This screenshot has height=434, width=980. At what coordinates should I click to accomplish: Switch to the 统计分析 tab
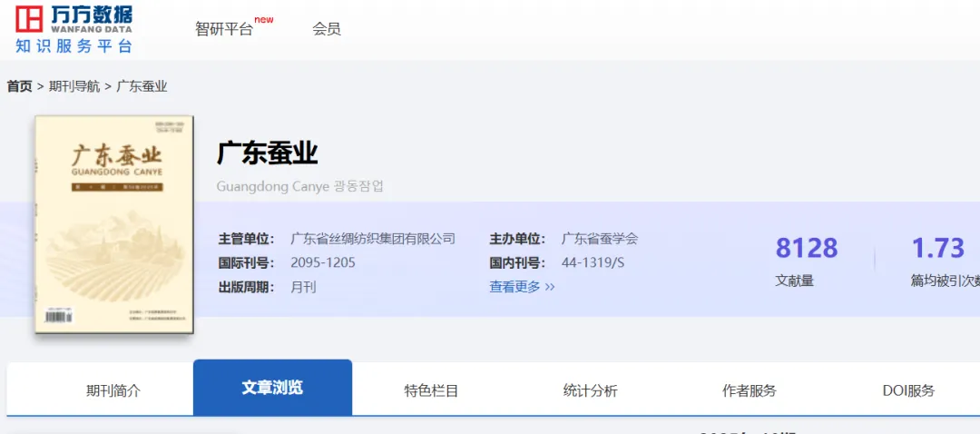pos(590,390)
